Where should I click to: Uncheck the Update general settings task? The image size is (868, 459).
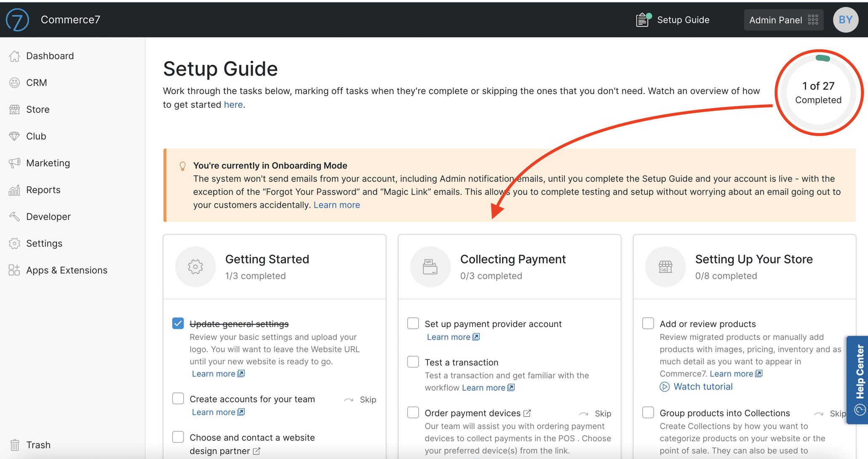pyautogui.click(x=178, y=323)
